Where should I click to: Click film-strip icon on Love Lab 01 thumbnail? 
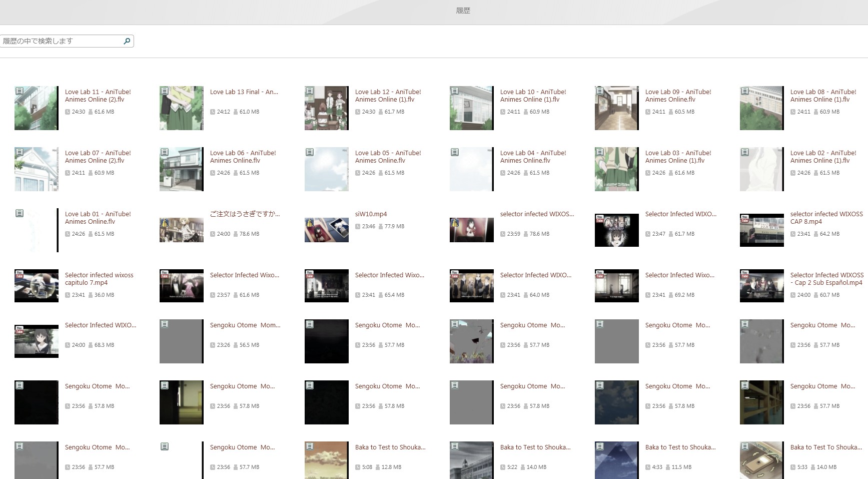(x=20, y=213)
